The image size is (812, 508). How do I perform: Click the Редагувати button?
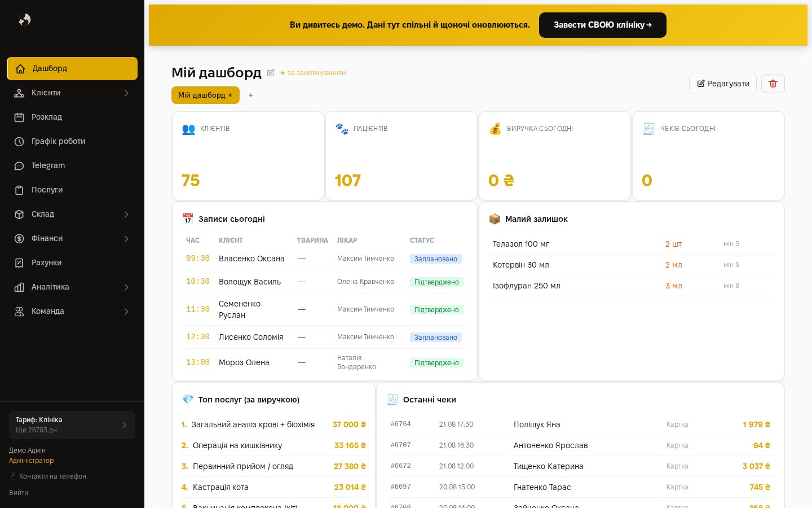point(723,84)
